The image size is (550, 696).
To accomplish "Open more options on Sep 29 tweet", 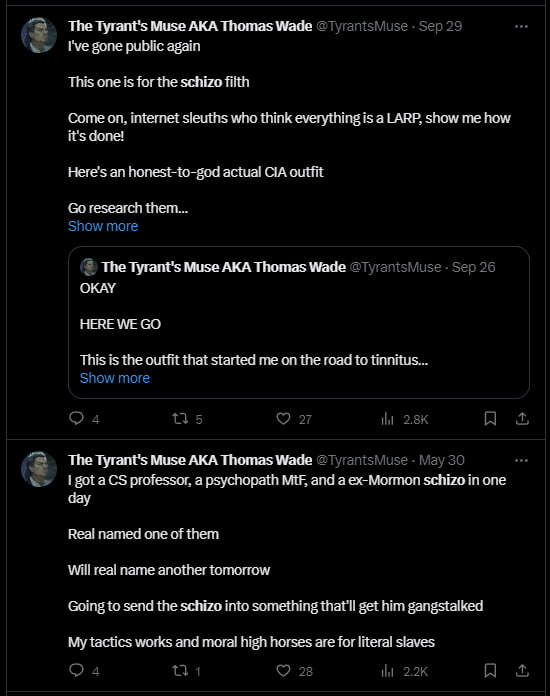I will coord(521,27).
